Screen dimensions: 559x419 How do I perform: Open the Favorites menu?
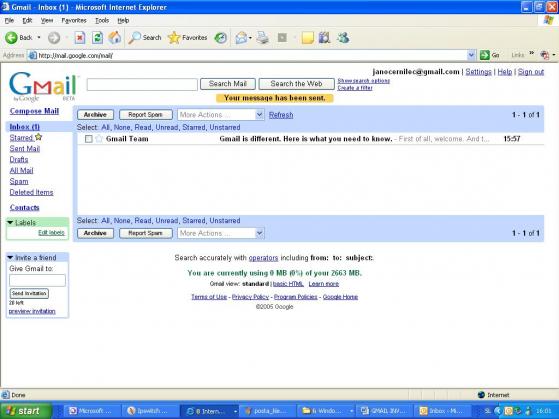[x=74, y=21]
